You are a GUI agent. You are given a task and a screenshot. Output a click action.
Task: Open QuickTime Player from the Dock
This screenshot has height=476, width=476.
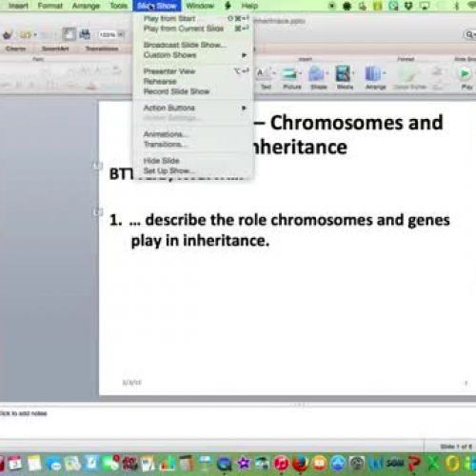[225, 464]
